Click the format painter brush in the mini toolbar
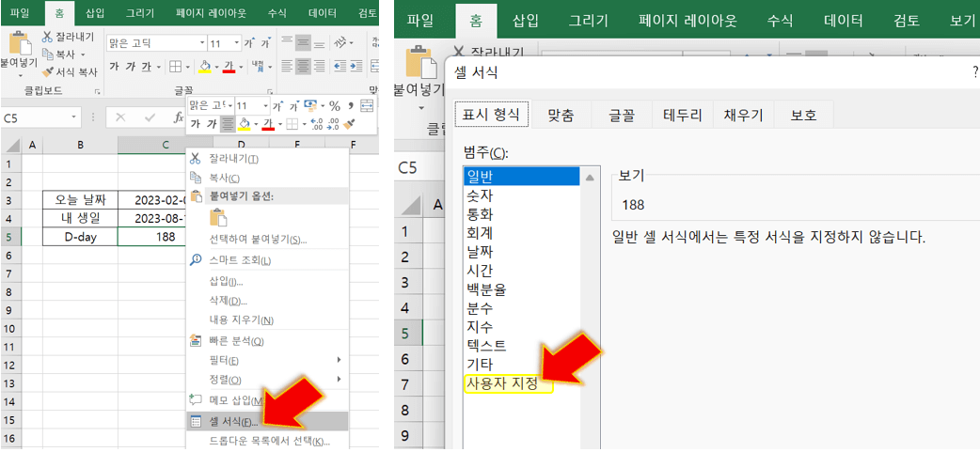980x452 pixels. 349,124
